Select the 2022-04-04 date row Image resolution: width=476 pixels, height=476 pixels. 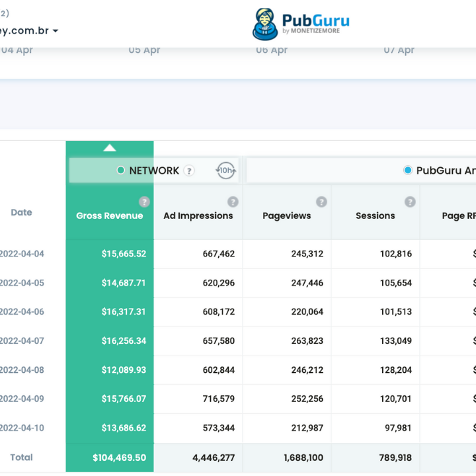[x=22, y=254]
